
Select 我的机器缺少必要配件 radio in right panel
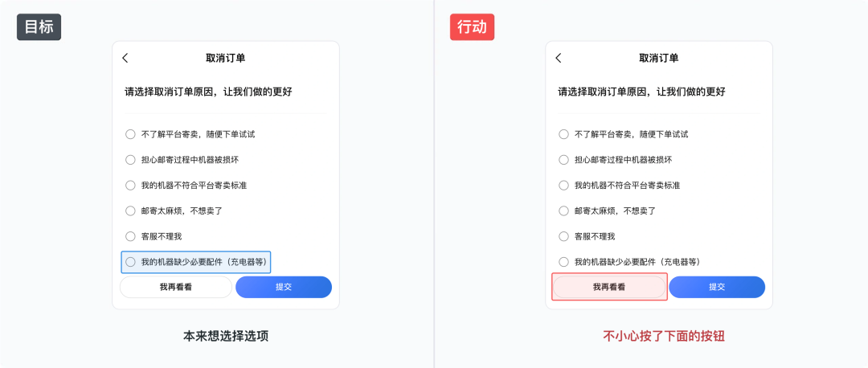[564, 262]
